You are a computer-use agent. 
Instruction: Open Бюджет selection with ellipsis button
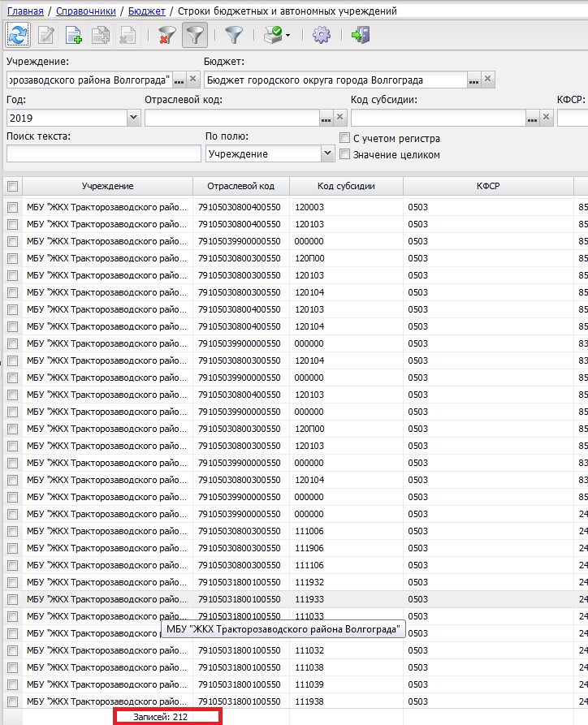pyautogui.click(x=473, y=79)
